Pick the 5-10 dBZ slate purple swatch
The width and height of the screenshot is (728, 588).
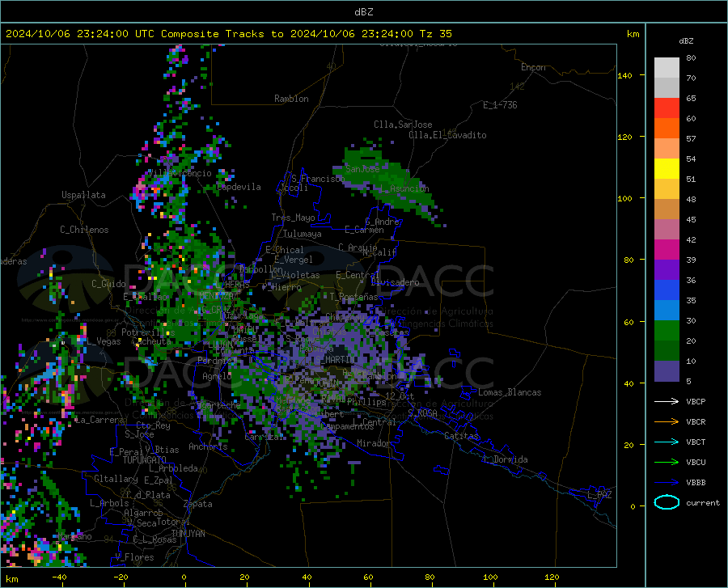click(667, 371)
